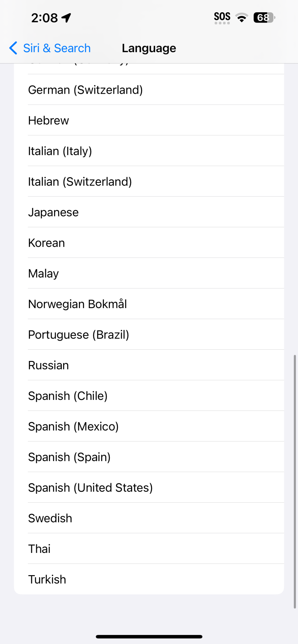Select Russian language
The height and width of the screenshot is (644, 298).
(49, 365)
